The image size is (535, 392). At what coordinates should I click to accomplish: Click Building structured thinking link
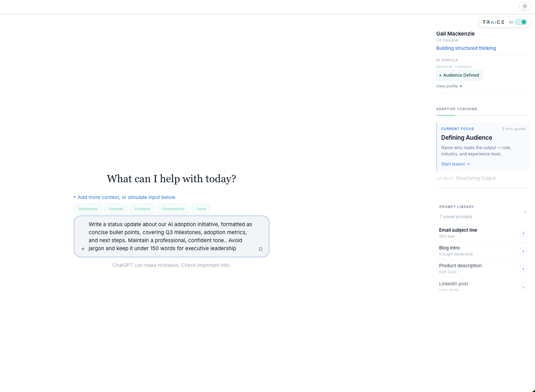click(x=466, y=48)
